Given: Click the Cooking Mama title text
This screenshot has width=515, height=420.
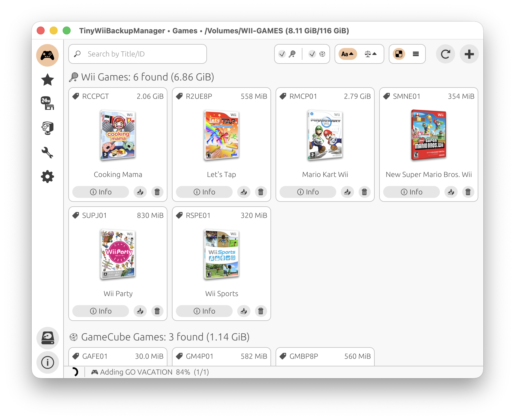Looking at the screenshot, I should (118, 174).
